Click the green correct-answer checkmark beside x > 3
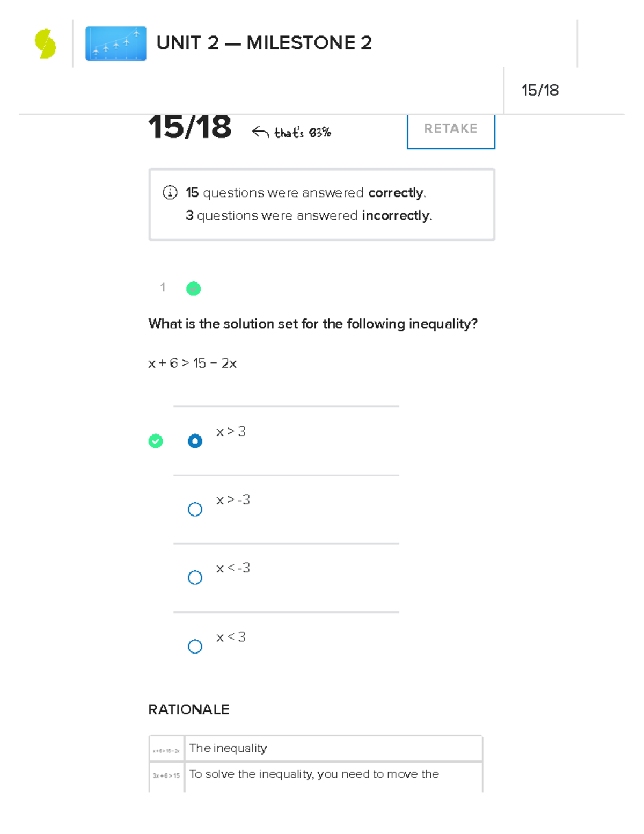The image size is (644, 834). (x=156, y=441)
